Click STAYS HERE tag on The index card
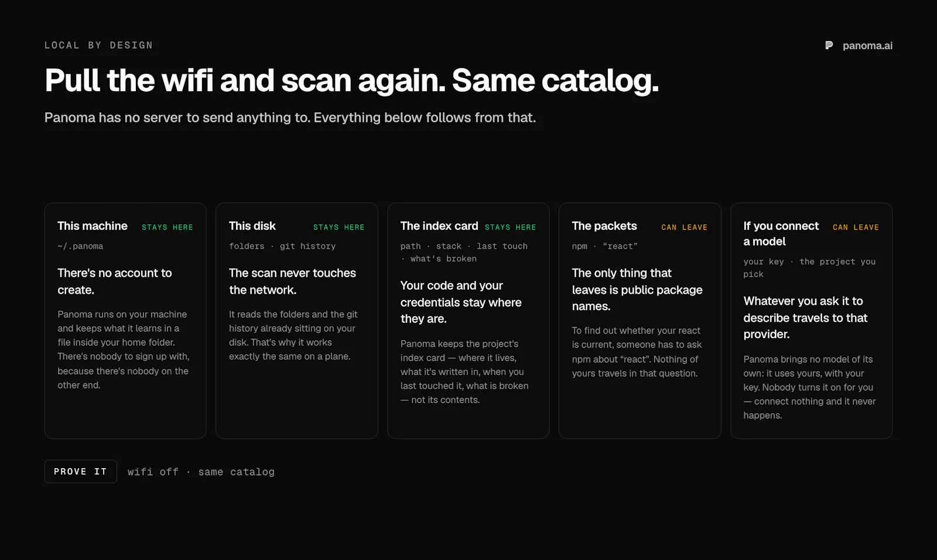Viewport: 937px width, 560px height. pyautogui.click(x=511, y=227)
